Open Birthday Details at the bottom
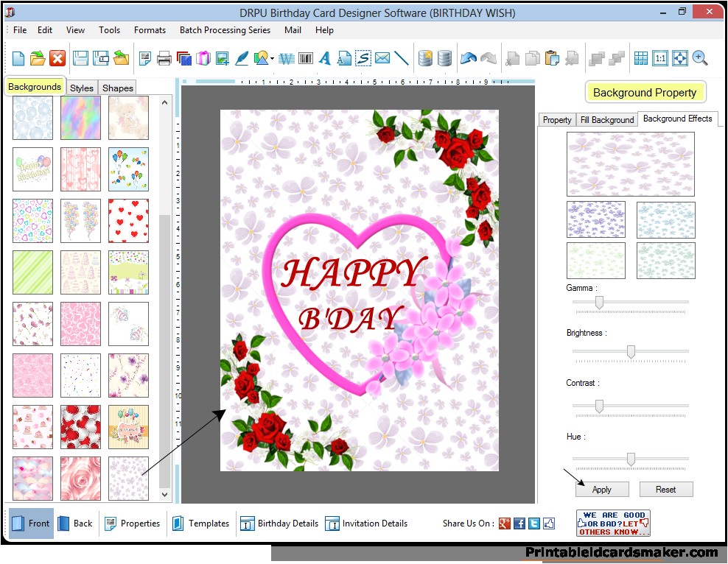The height and width of the screenshot is (564, 728). 286,524
